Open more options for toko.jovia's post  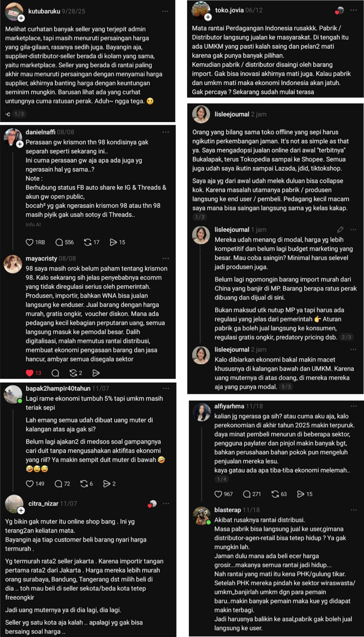[x=353, y=10]
